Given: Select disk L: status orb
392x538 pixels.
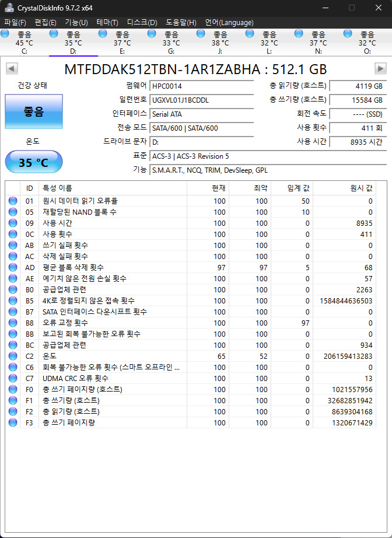Looking at the screenshot, I should [x=250, y=34].
